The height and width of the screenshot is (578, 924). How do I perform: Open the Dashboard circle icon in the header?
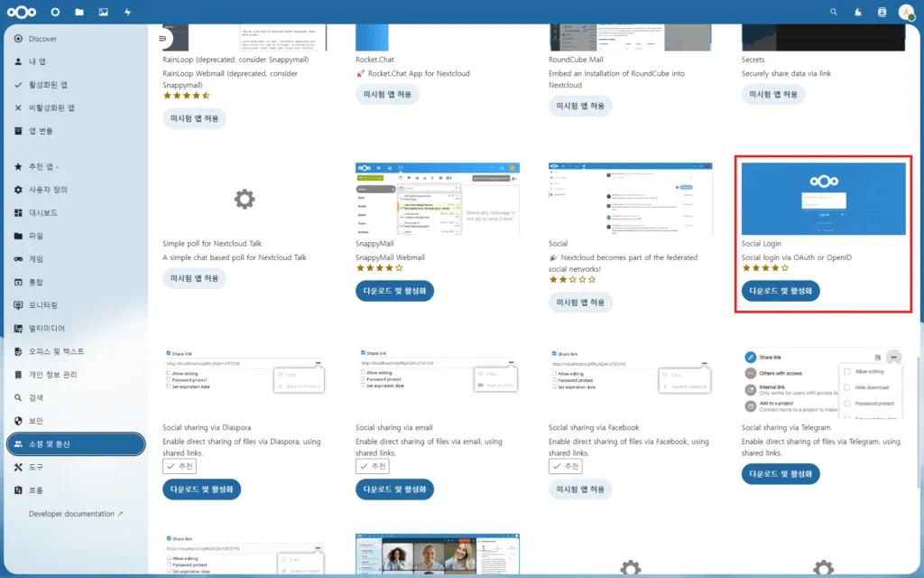coord(54,12)
